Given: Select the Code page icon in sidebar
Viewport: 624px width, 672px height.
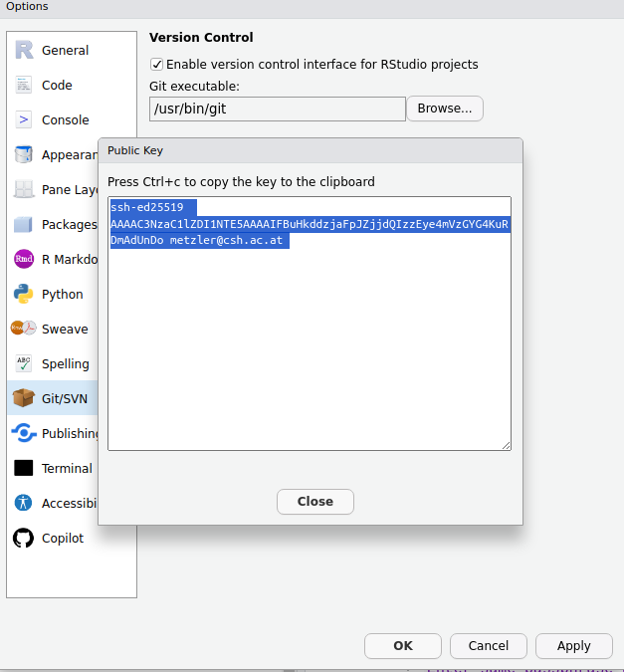Looking at the screenshot, I should pos(24,86).
